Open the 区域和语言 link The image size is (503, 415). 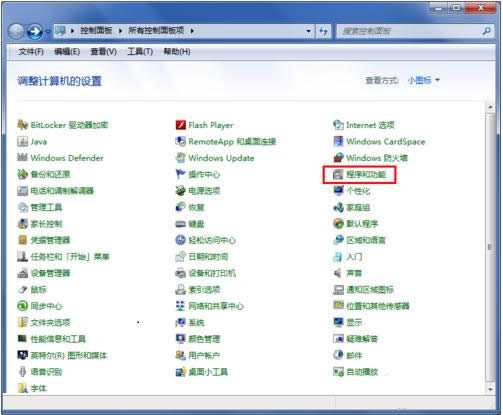point(366,240)
